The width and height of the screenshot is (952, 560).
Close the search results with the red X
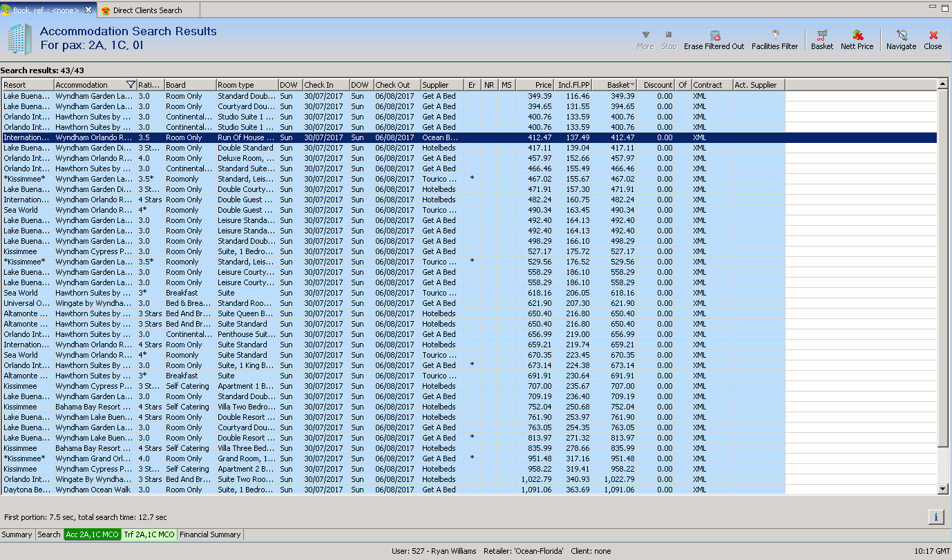933,40
